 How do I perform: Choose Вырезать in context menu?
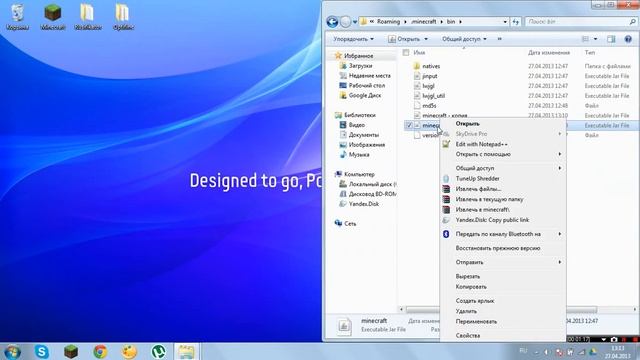(503, 277)
